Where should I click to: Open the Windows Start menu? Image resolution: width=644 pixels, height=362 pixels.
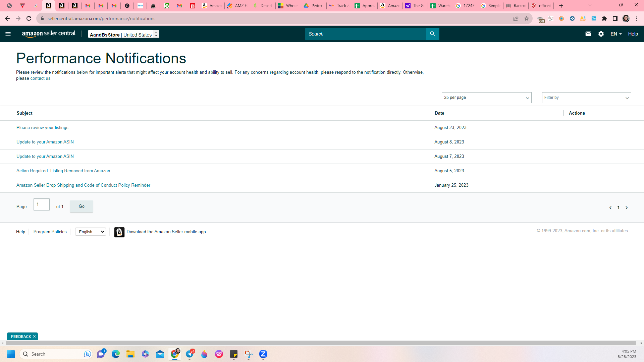(11, 354)
